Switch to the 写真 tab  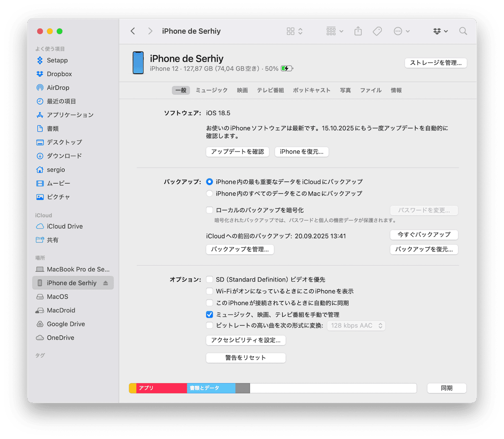[345, 90]
